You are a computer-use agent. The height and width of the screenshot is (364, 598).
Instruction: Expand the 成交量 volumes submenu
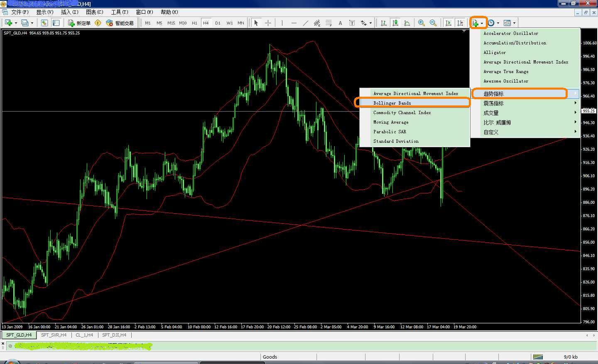pos(525,113)
